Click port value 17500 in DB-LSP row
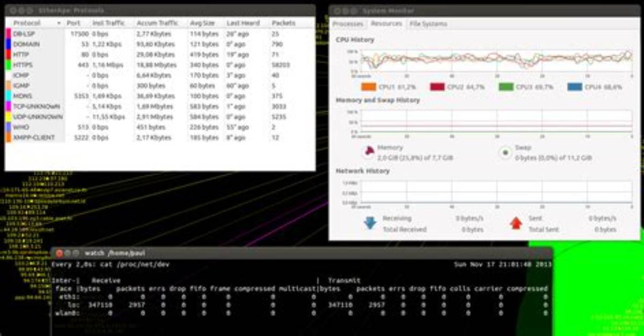This screenshot has height=336, width=644. point(79,34)
